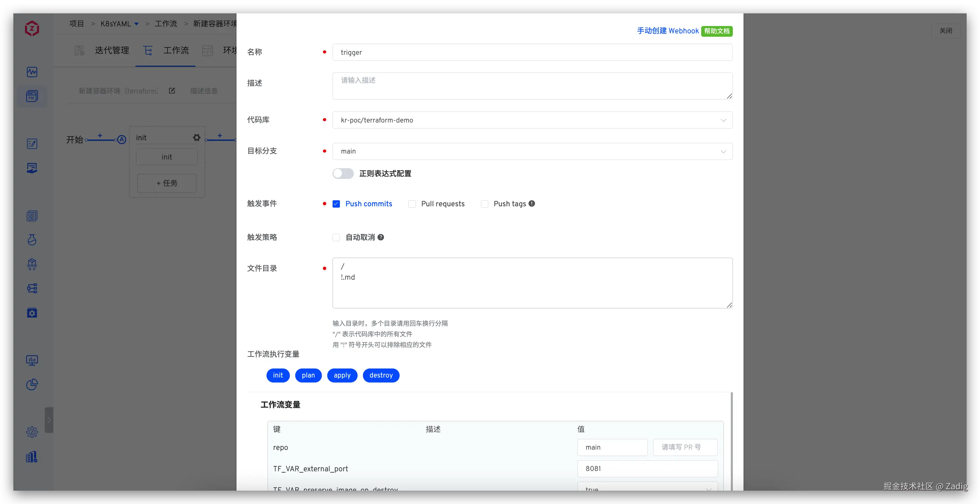Screen dimensions: 980x504
Task: Click the init stage settings gear
Action: [196, 138]
